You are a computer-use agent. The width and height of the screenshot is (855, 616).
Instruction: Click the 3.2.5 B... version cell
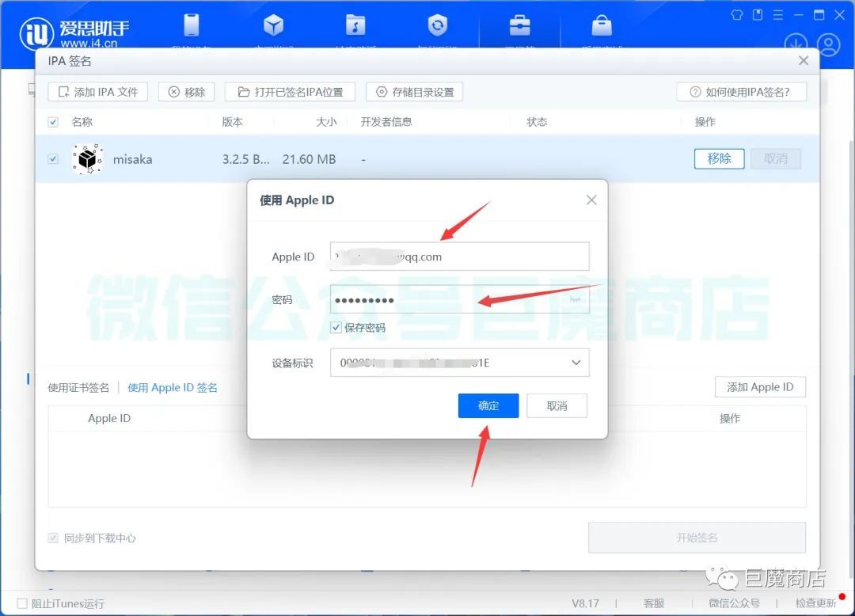tap(246, 159)
